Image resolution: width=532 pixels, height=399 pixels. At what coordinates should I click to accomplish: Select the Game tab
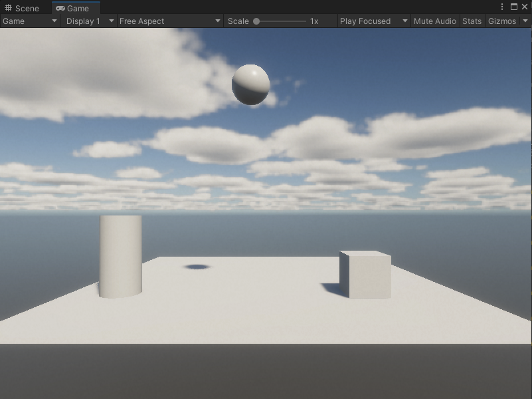(x=76, y=9)
